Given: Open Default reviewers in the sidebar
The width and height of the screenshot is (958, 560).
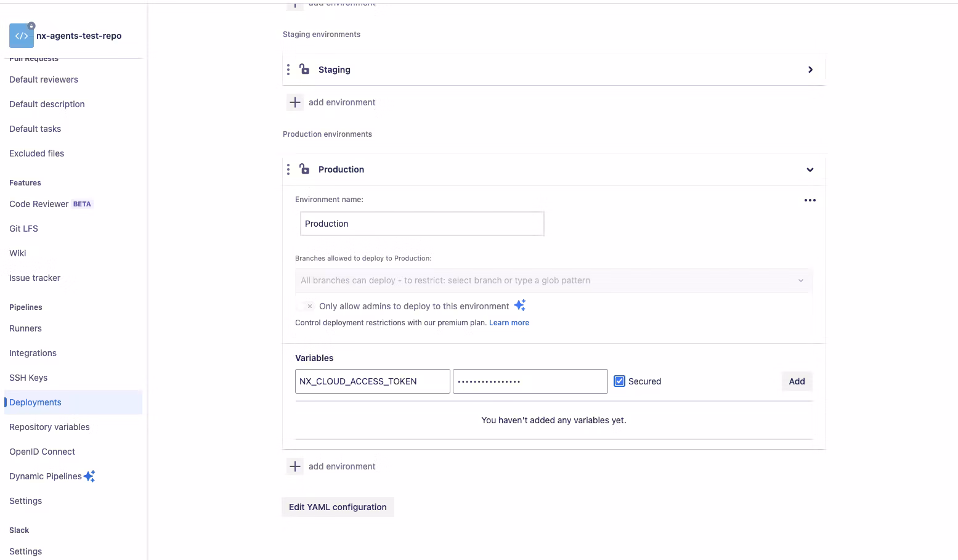Looking at the screenshot, I should point(43,79).
